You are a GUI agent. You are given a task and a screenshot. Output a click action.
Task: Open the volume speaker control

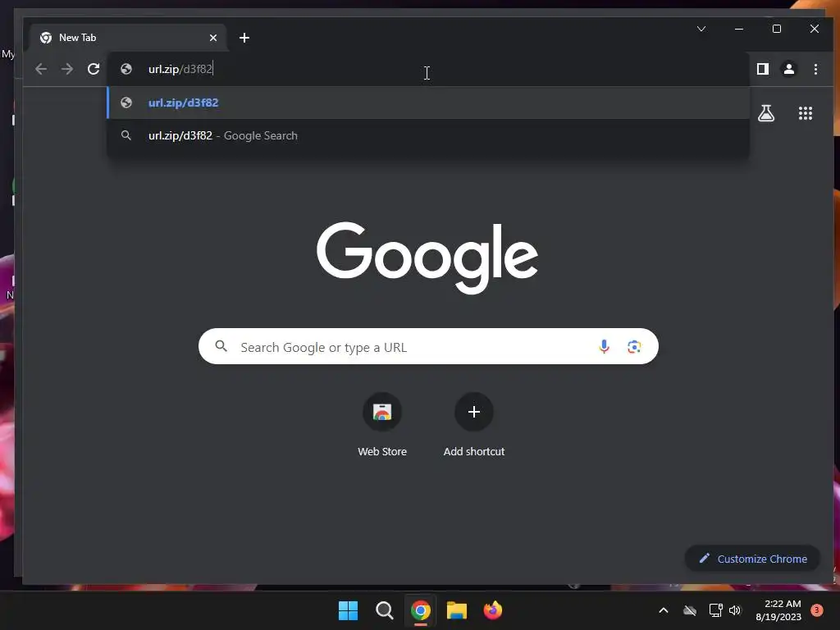[x=735, y=610]
